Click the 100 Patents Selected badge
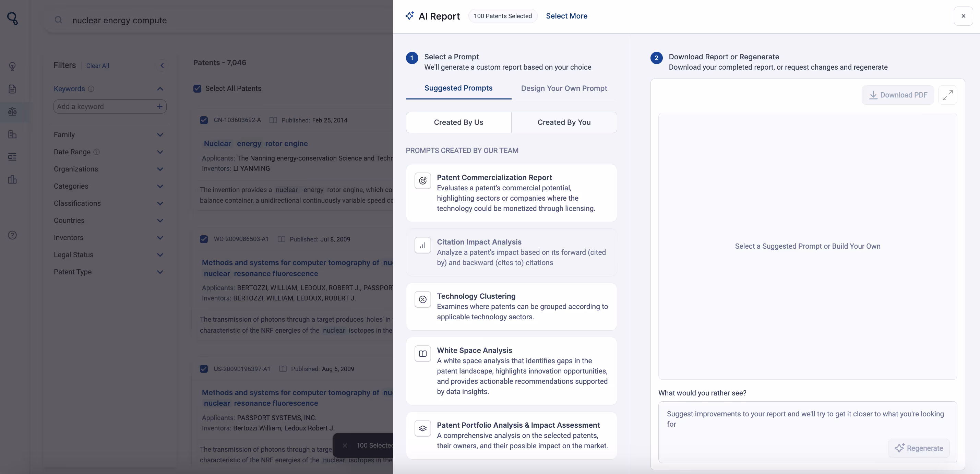The image size is (980, 474). point(503,16)
